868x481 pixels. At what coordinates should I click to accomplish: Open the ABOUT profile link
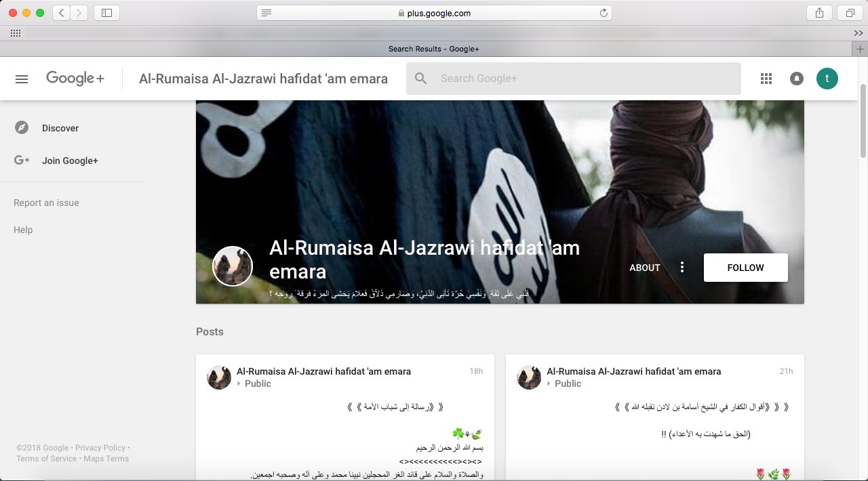[644, 268]
